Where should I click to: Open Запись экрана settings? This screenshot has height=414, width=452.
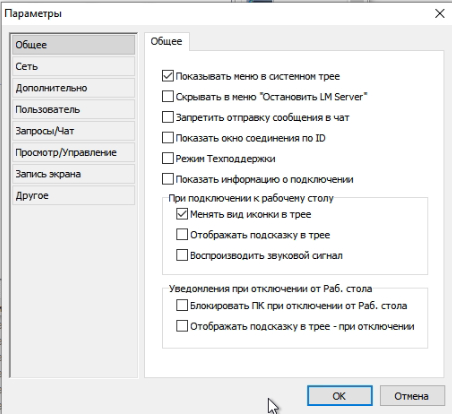coord(73,174)
